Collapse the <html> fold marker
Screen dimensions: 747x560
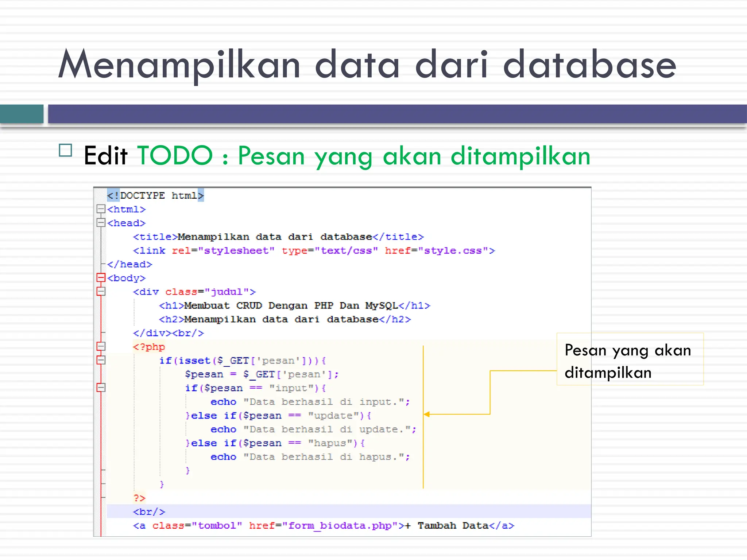click(101, 209)
